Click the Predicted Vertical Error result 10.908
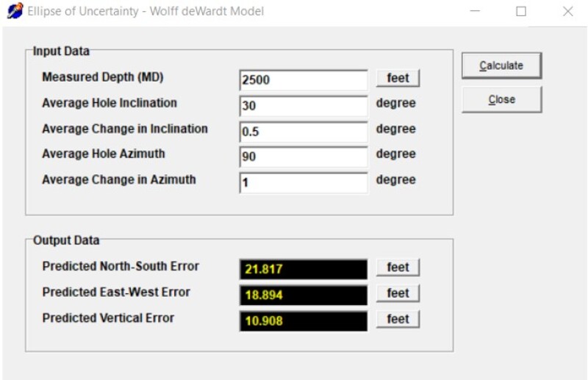588x380 pixels. click(303, 320)
